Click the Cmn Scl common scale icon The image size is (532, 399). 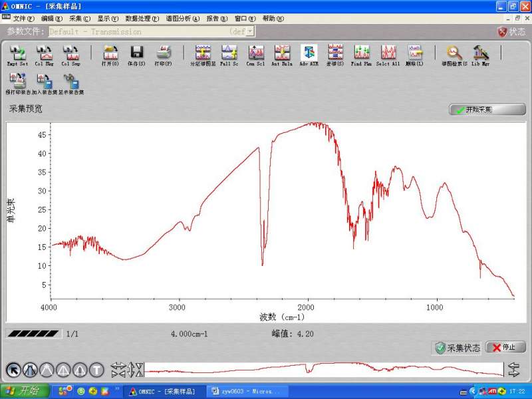point(255,55)
